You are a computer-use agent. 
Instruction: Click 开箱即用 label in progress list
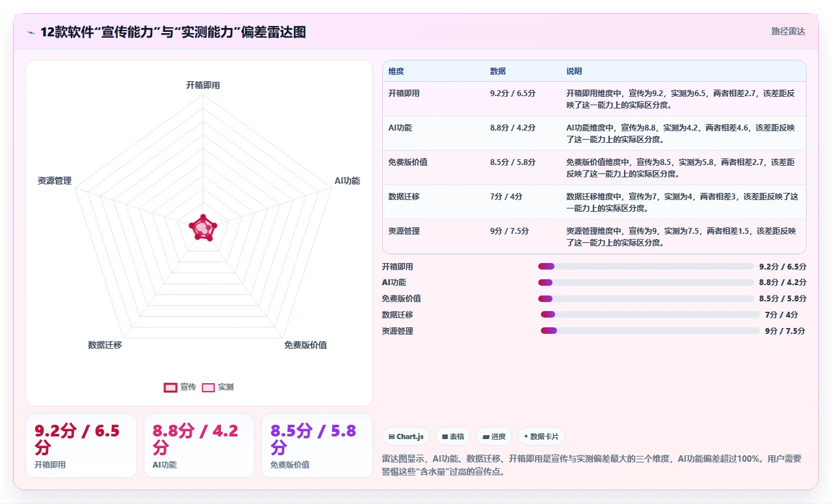coord(398,266)
